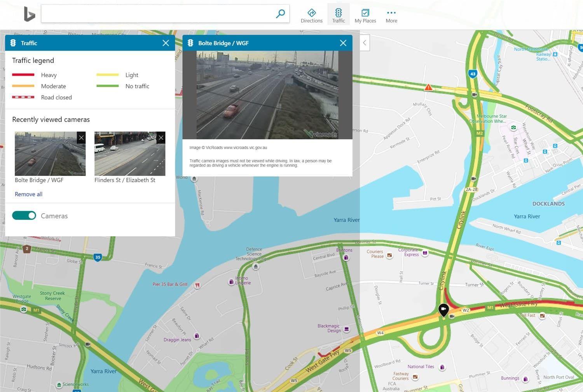
Task: Open My Places
Action: coord(365,16)
